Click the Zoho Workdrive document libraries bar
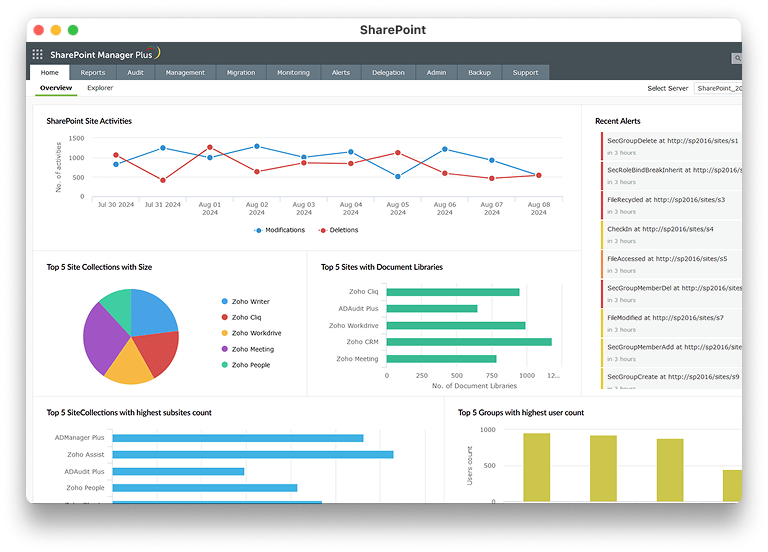Image resolution: width=768 pixels, height=552 pixels. 456,325
